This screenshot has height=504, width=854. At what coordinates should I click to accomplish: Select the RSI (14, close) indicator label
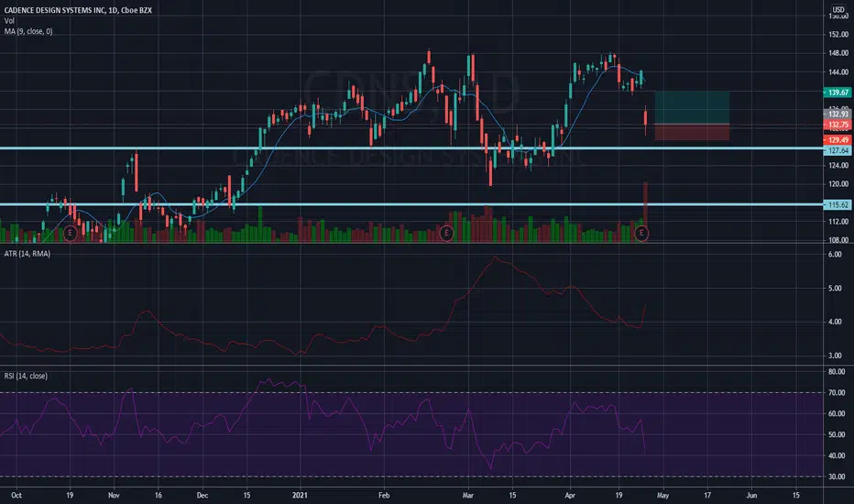click(26, 376)
